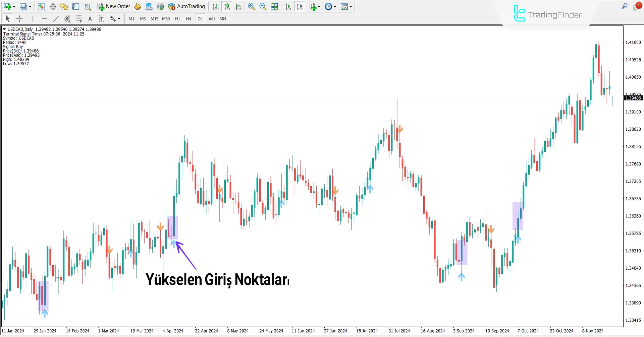Screen dimensions: 644x337
Task: Enable chart auto scroll
Action: click(288, 6)
